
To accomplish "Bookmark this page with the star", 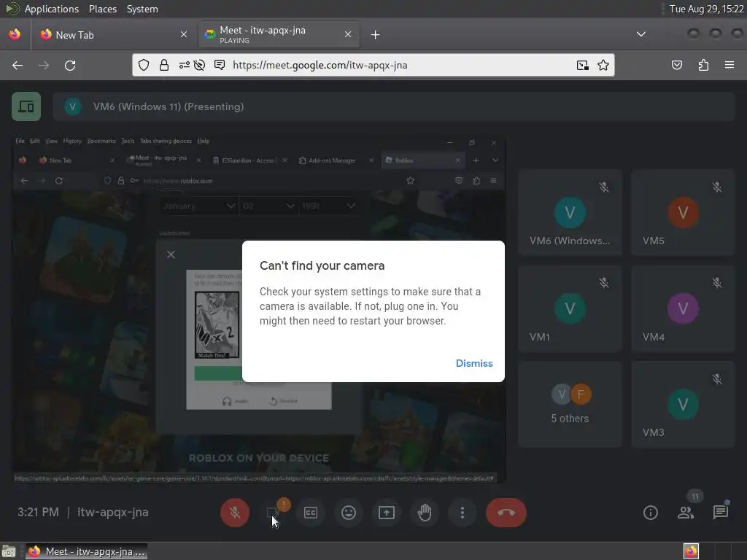I will (x=603, y=65).
